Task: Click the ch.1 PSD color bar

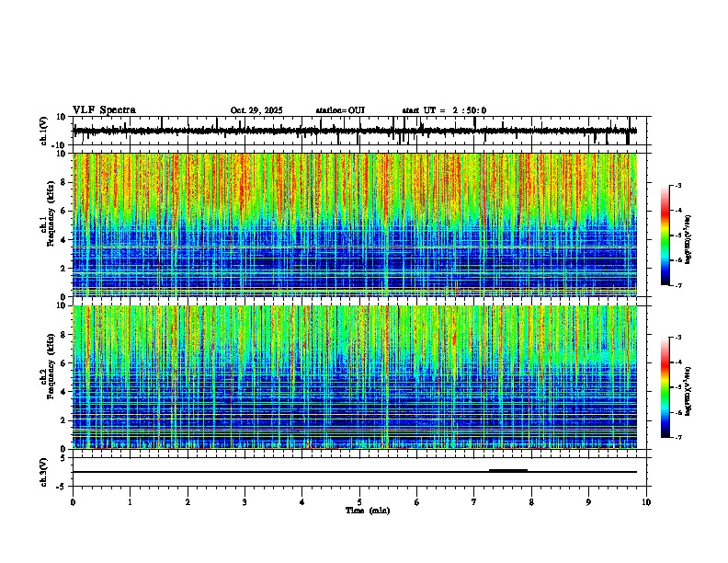Action: pos(665,236)
